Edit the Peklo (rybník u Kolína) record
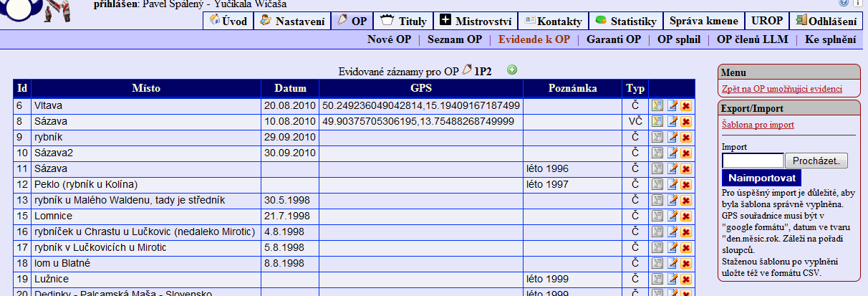This screenshot has height=296, width=868. 672,184
